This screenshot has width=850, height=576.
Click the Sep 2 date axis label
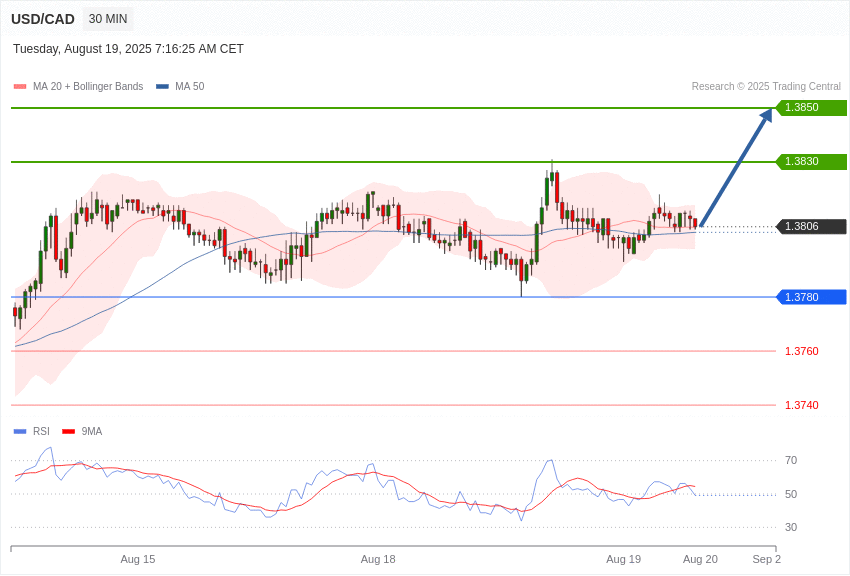pos(767,559)
